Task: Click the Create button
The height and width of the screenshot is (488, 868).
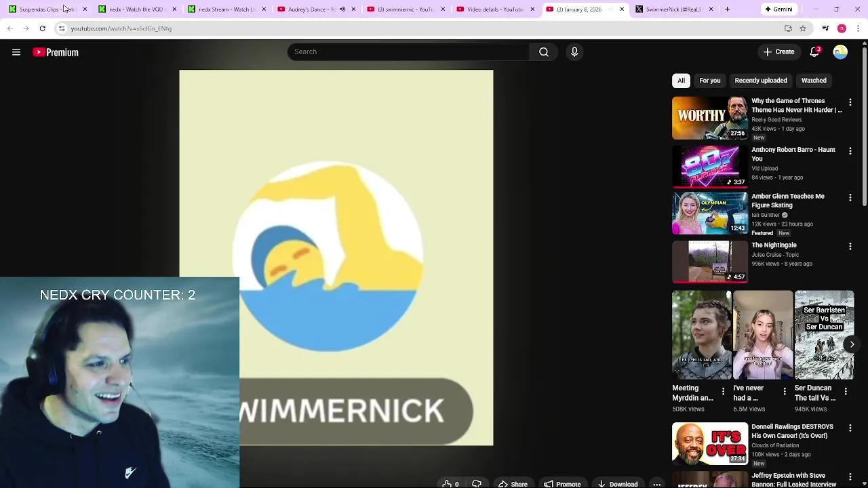Action: (778, 52)
